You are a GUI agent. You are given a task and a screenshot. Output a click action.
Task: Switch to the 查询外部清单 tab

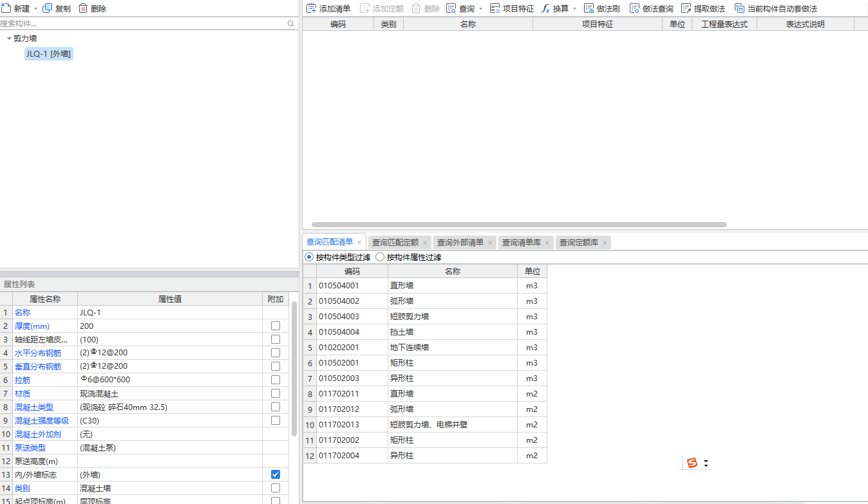coord(460,243)
